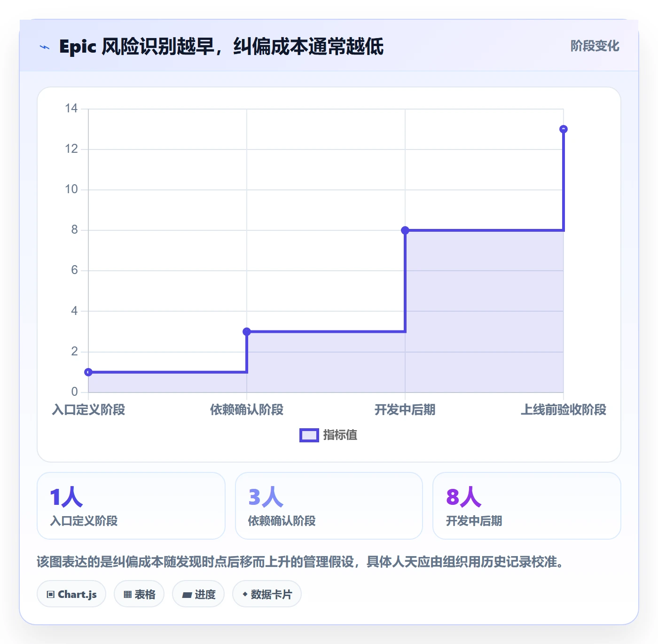Screen dimensions: 658x644
Task: Click the y-axis value 2
Action: 74,352
